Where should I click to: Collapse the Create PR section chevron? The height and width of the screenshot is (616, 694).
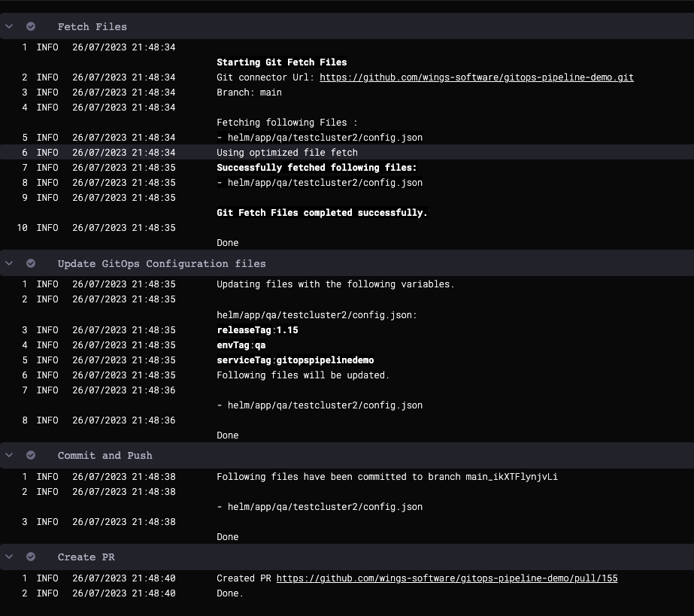pyautogui.click(x=9, y=557)
